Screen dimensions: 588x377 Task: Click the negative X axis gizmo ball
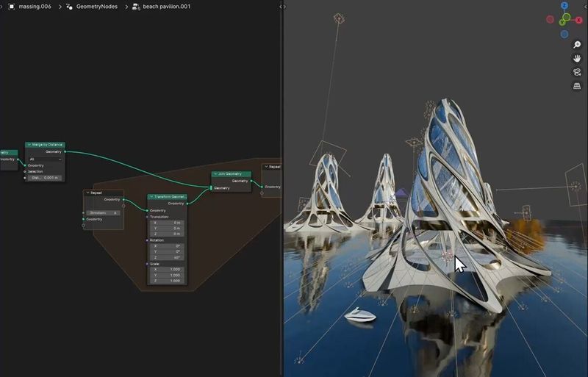coord(550,19)
